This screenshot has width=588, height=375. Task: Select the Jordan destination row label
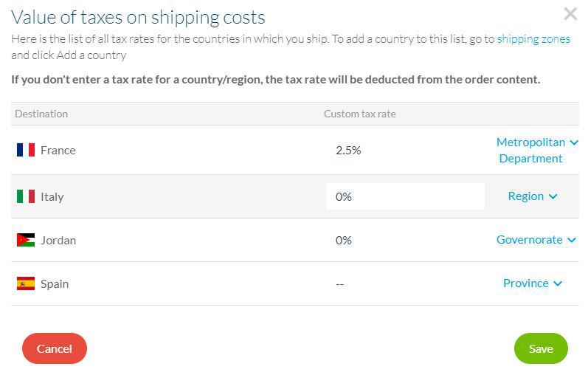point(58,240)
